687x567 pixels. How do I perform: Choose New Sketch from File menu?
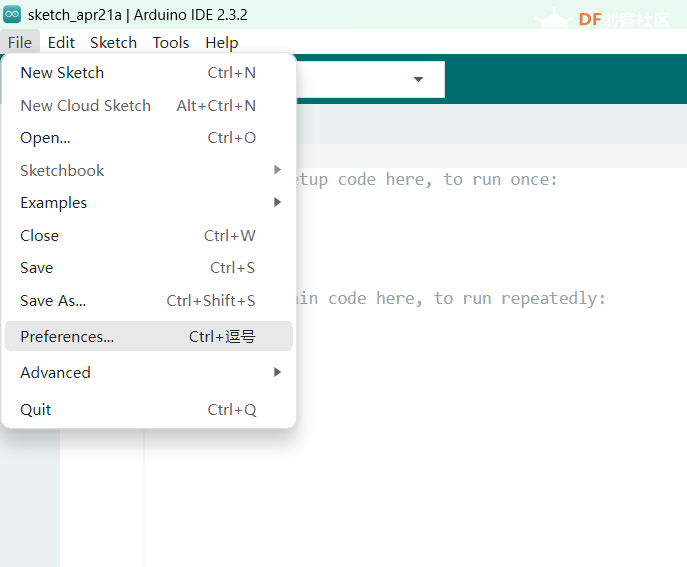click(149, 73)
